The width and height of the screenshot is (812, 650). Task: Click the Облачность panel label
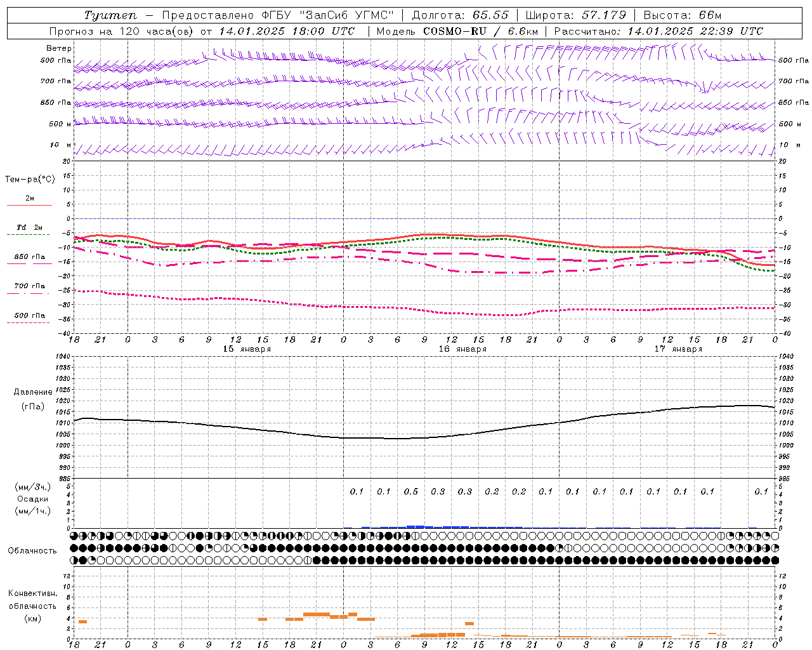pos(32,550)
